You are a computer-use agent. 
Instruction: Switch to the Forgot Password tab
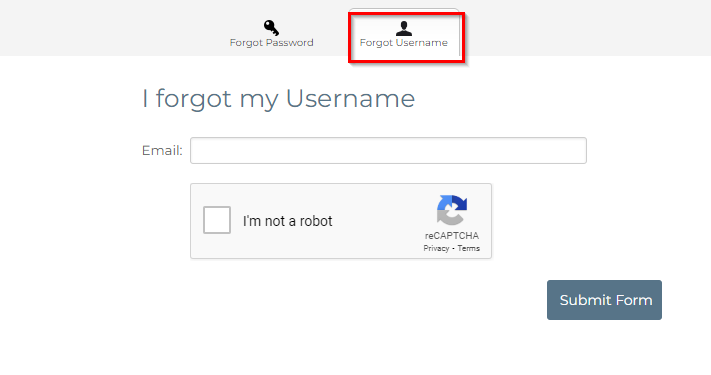pos(271,34)
